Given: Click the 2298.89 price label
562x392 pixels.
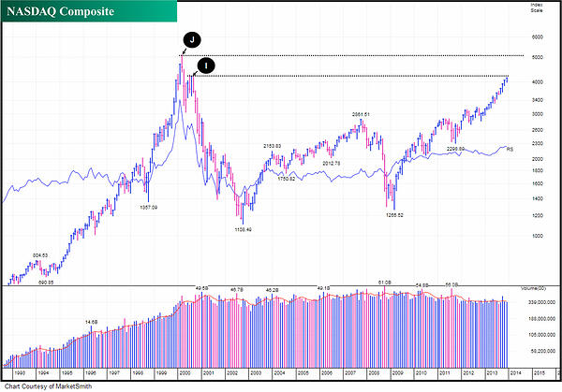Looking at the screenshot, I should [455, 149].
